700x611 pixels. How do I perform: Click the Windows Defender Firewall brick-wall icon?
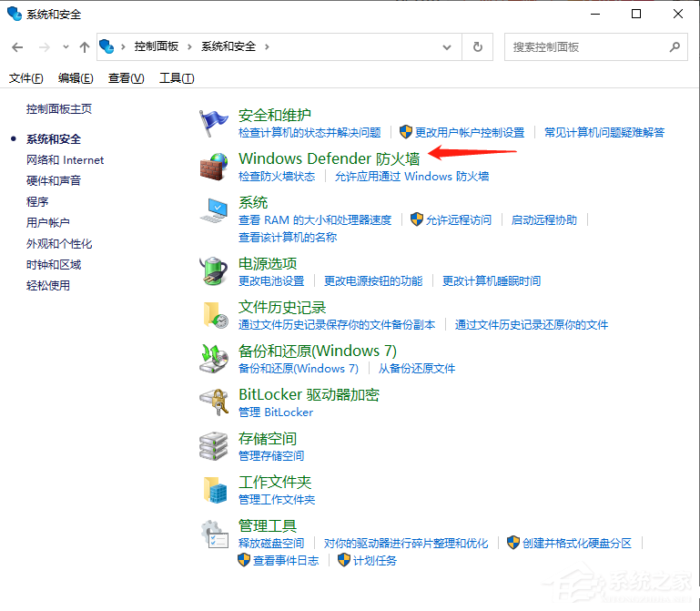tap(214, 167)
